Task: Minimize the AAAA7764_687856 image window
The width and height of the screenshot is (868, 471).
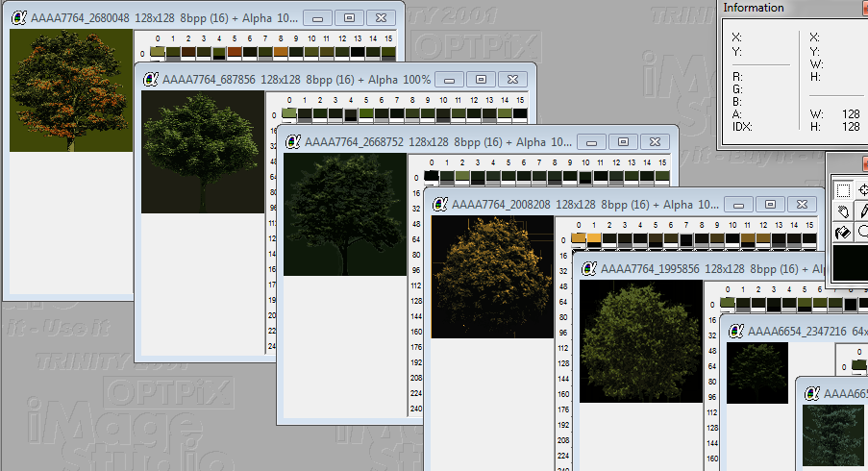Action: point(453,79)
